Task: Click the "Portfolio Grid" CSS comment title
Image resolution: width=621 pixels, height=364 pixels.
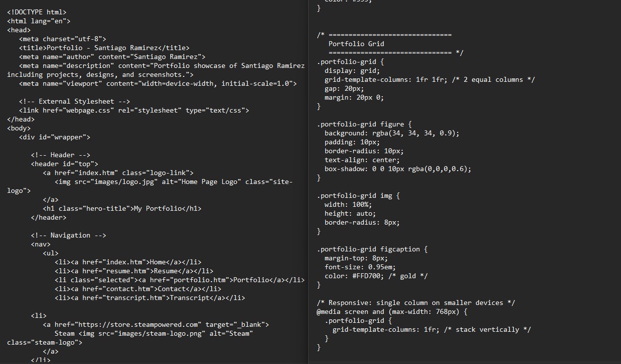Action: pyautogui.click(x=356, y=44)
